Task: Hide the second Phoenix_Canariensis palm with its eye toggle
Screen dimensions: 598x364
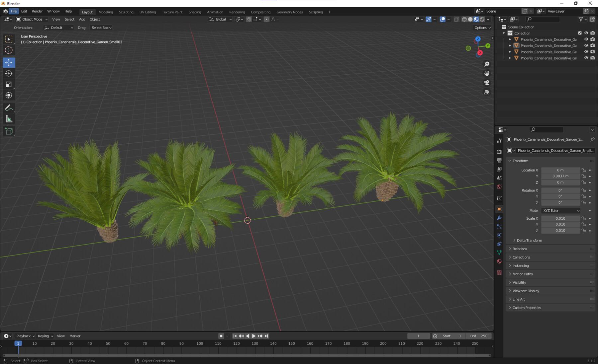Action: click(586, 45)
